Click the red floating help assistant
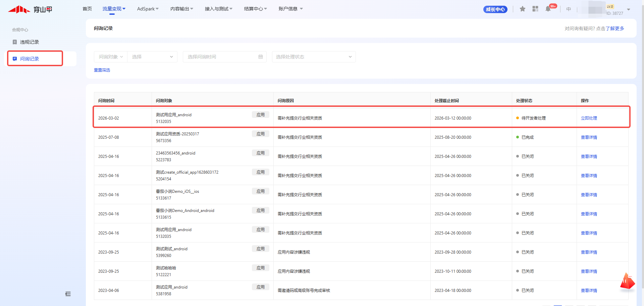 (627, 281)
